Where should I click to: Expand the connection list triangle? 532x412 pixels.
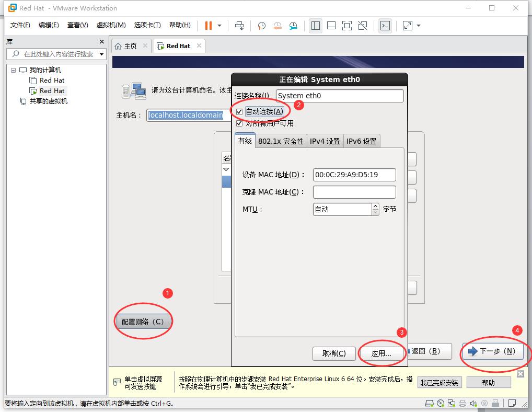point(226,169)
